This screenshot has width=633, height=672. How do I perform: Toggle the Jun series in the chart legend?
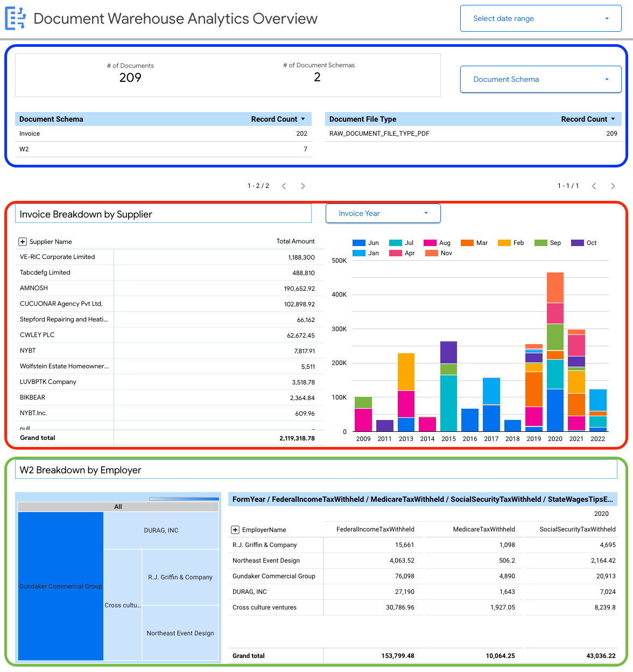pyautogui.click(x=368, y=243)
